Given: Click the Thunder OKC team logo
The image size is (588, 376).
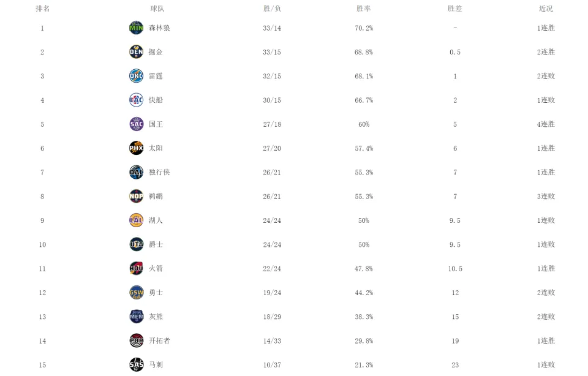Looking at the screenshot, I should pyautogui.click(x=136, y=76).
